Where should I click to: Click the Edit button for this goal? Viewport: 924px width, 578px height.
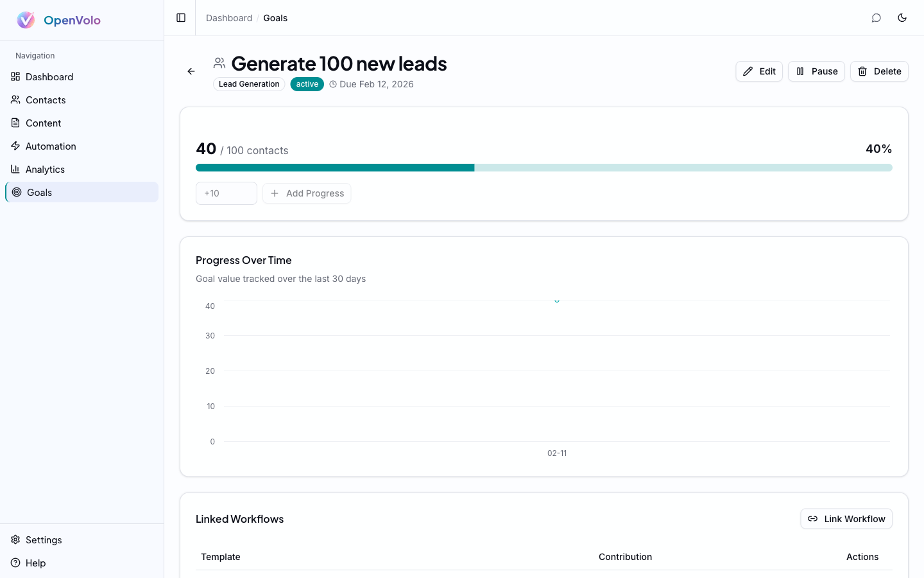click(759, 71)
